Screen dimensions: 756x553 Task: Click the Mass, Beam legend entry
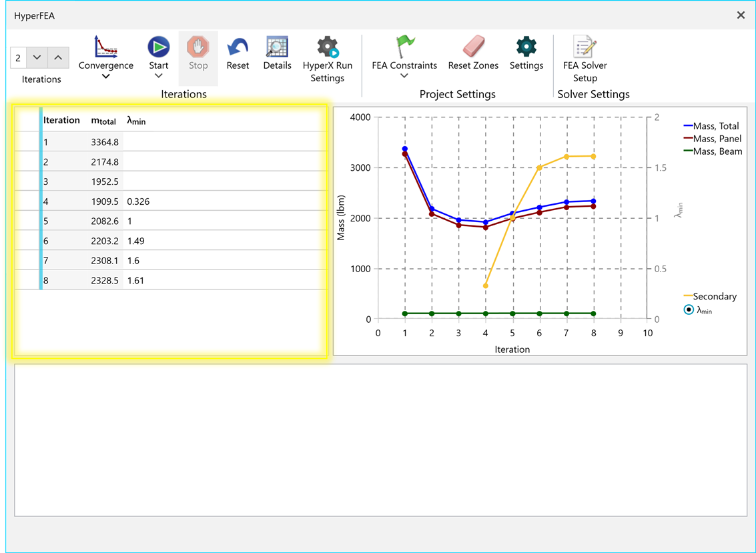tap(713, 151)
